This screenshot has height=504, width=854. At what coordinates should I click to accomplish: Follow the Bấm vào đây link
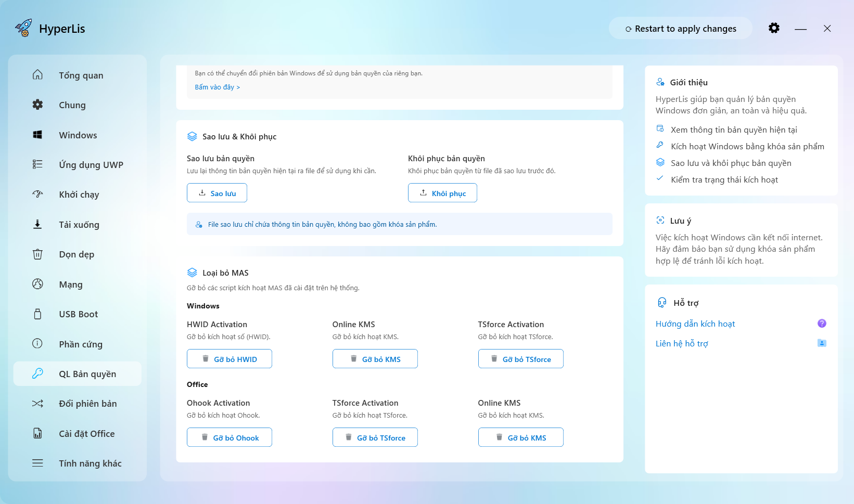pos(217,87)
